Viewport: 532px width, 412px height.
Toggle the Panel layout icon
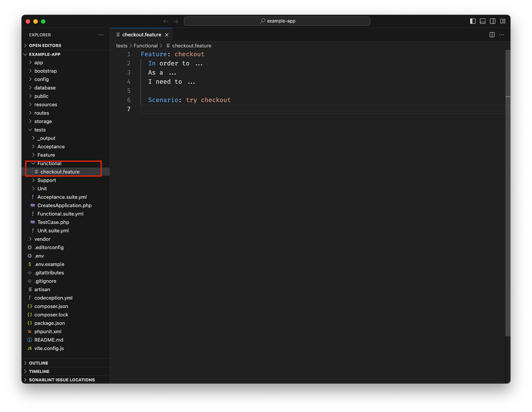482,21
